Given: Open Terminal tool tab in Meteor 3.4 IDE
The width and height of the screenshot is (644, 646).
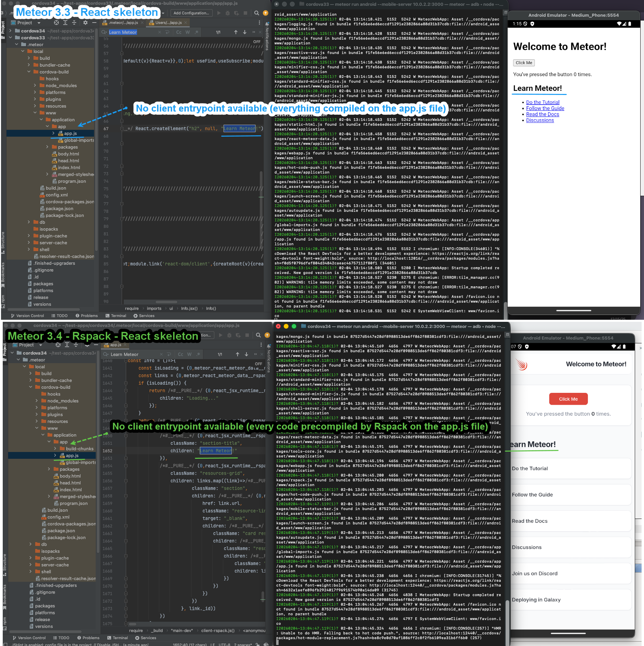Looking at the screenshot, I should click(x=117, y=638).
